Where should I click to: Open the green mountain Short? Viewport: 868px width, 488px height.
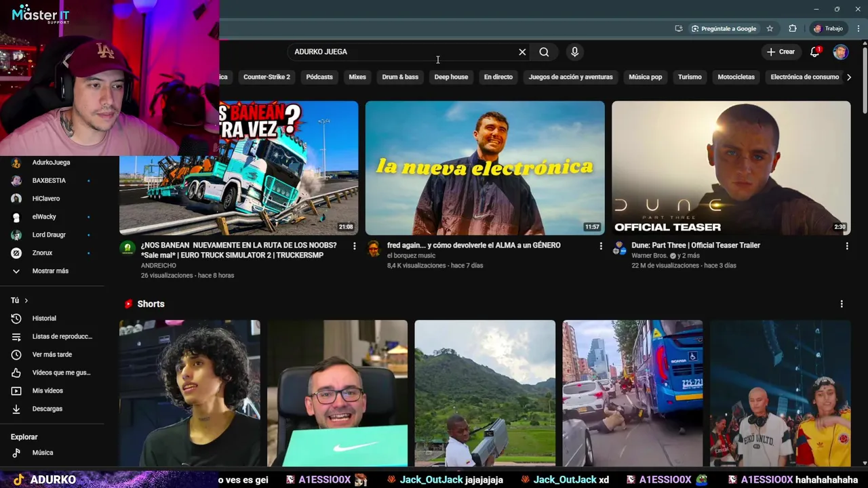click(x=485, y=394)
